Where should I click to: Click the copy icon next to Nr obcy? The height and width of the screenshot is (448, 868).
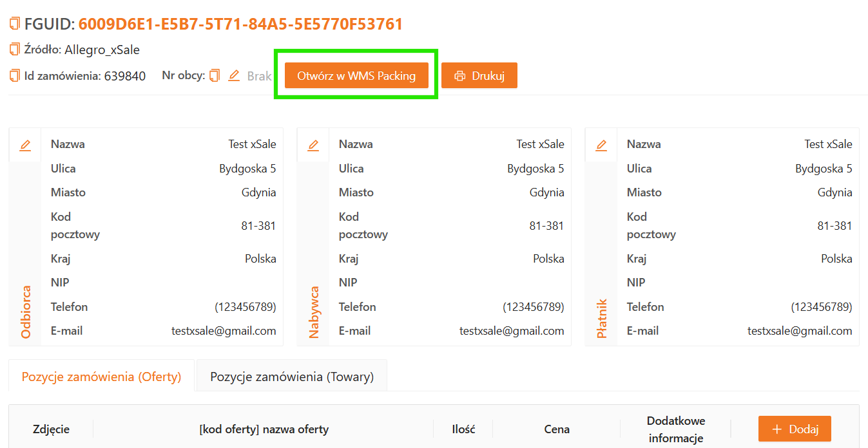(215, 76)
